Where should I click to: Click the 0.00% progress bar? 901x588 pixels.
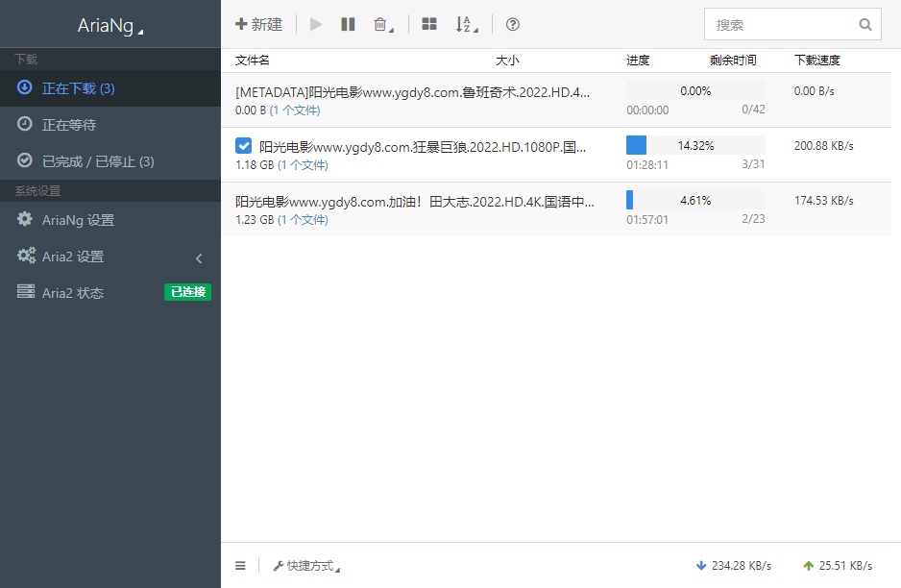[x=695, y=91]
